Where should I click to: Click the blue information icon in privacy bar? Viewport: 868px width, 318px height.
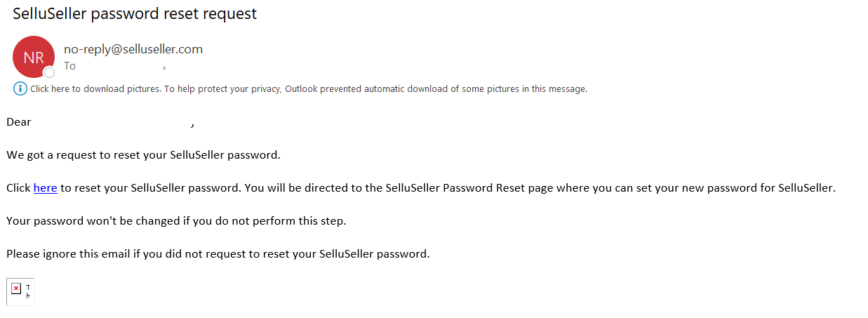(20, 88)
